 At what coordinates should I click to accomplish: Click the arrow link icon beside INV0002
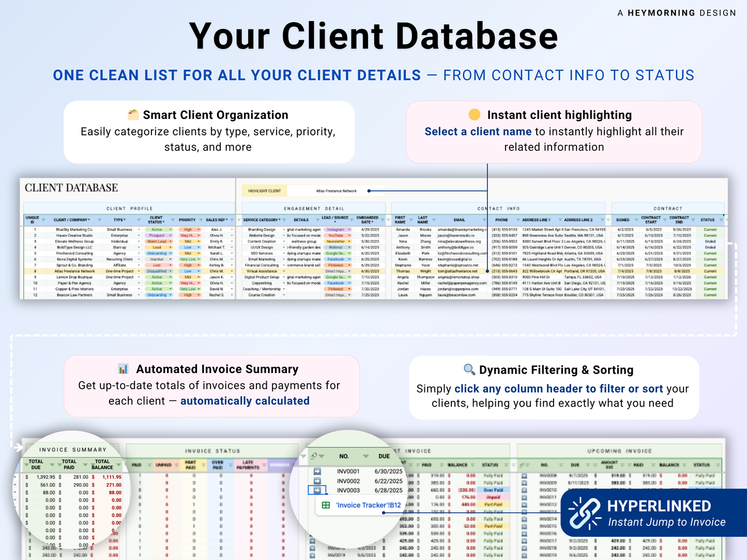317,481
